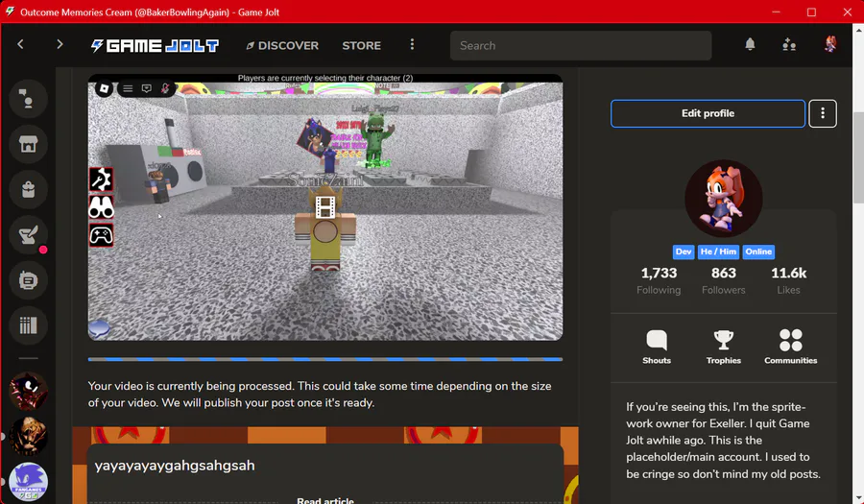The width and height of the screenshot is (864, 504).
Task: Click the Edit profile button
Action: click(x=708, y=113)
